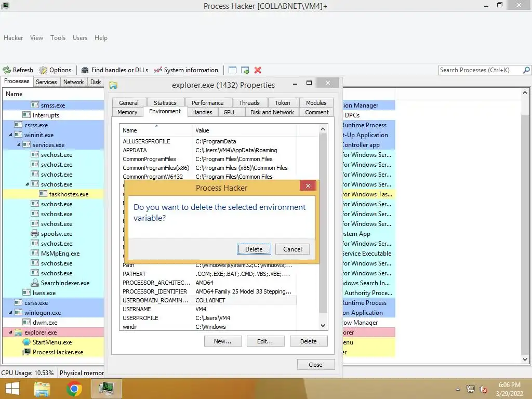Collapse svchost.exe parent of taskhostex.exe
The height and width of the screenshot is (399, 532).
pyautogui.click(x=27, y=184)
